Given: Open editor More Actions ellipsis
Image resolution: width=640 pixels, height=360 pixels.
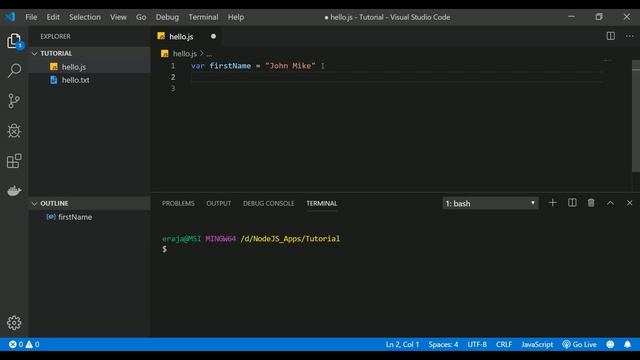Looking at the screenshot, I should point(629,36).
